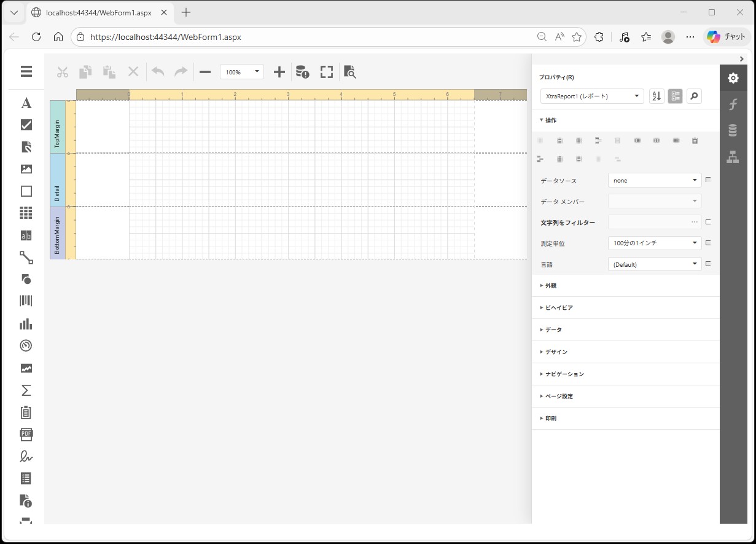
Task: Pick the Barcode control icon
Action: pyautogui.click(x=26, y=301)
